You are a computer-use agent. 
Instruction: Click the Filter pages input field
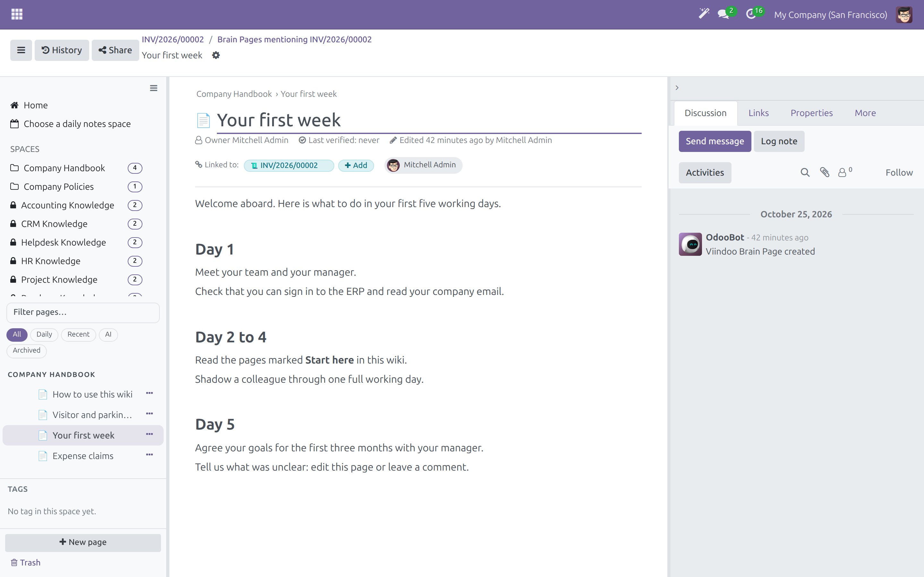[83, 313]
